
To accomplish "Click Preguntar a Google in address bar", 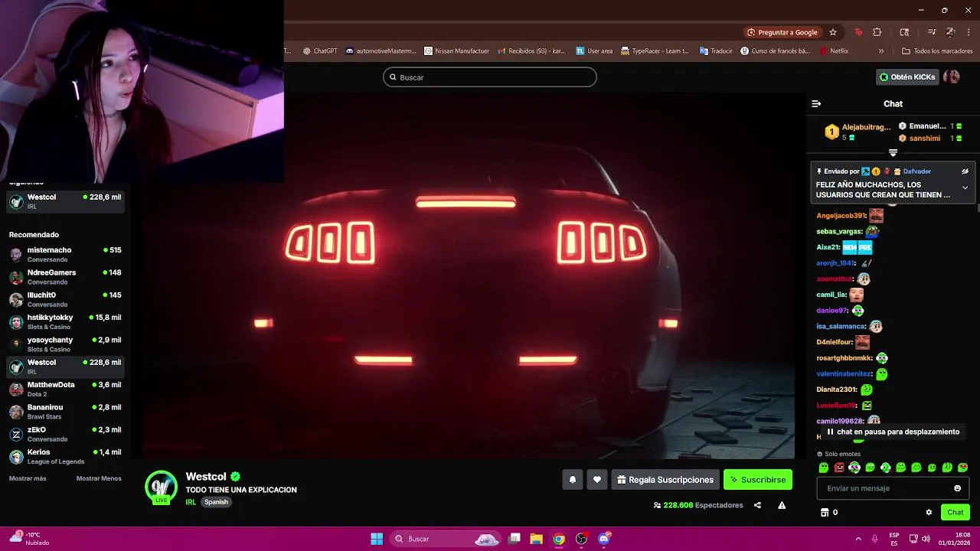I will pyautogui.click(x=782, y=32).
